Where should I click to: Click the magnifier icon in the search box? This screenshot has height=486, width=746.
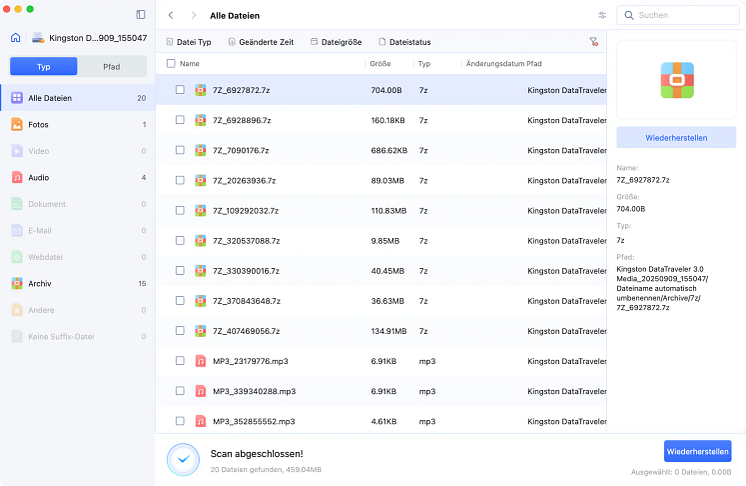click(628, 15)
